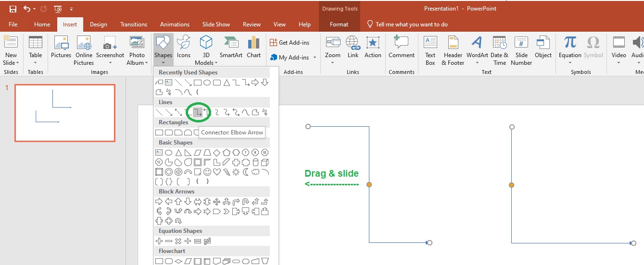
Task: Select the left-right block arrow
Action: click(198, 202)
